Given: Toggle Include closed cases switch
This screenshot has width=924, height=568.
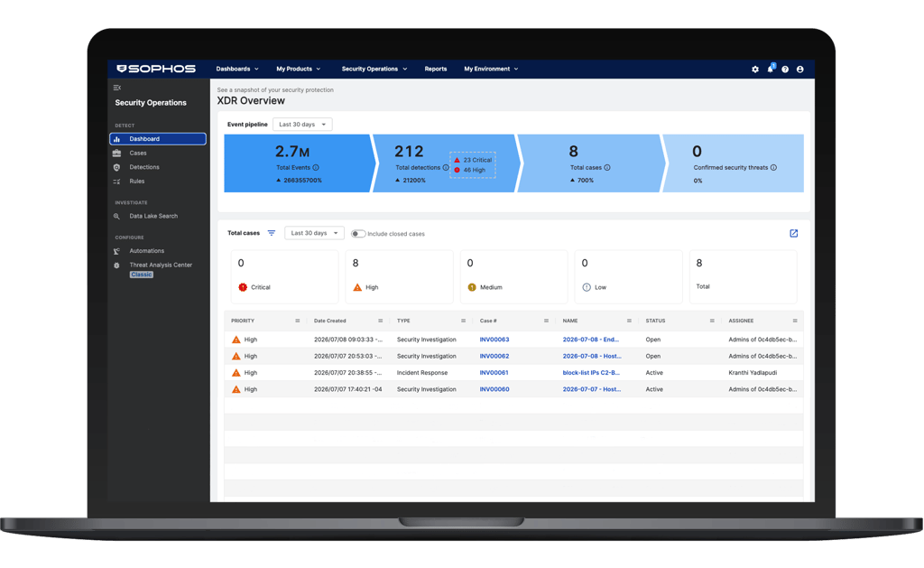Looking at the screenshot, I should [357, 234].
